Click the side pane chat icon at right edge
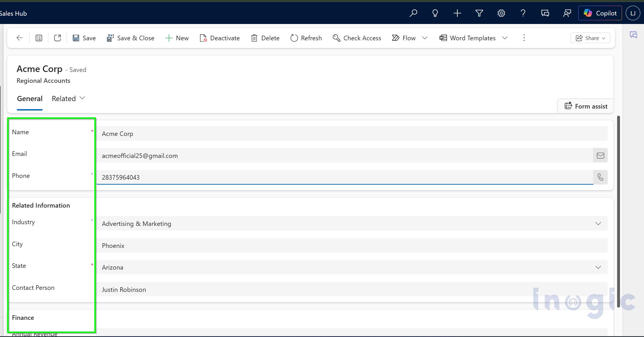This screenshot has width=644, height=337. click(x=633, y=35)
